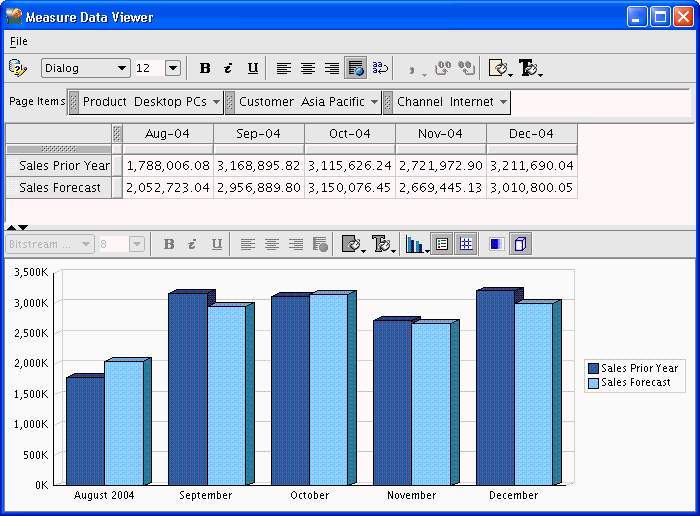
Task: Click cell value 3,168,895.82
Action: [x=259, y=166]
